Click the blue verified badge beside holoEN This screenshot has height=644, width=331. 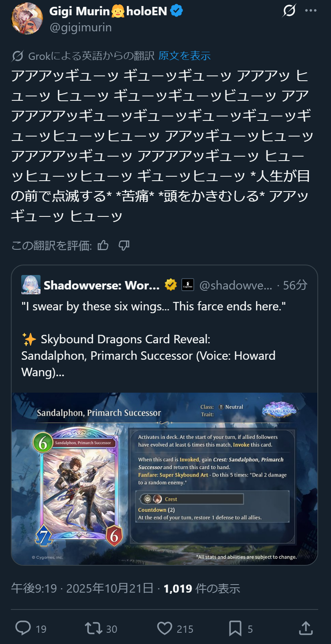click(177, 11)
